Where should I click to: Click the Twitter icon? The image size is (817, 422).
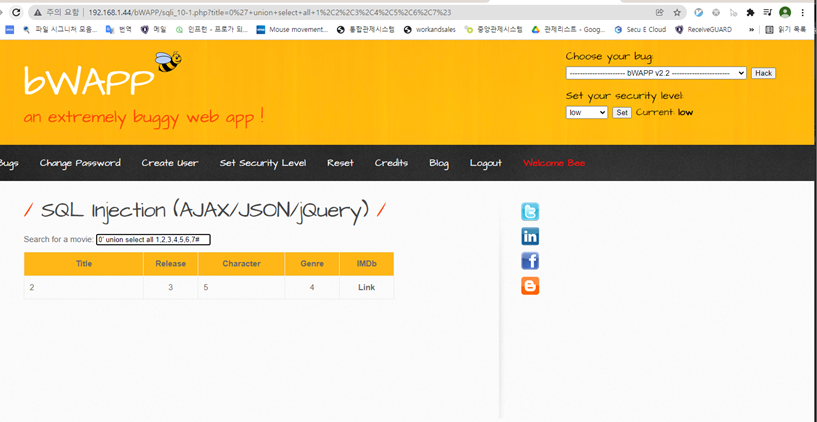click(x=530, y=212)
